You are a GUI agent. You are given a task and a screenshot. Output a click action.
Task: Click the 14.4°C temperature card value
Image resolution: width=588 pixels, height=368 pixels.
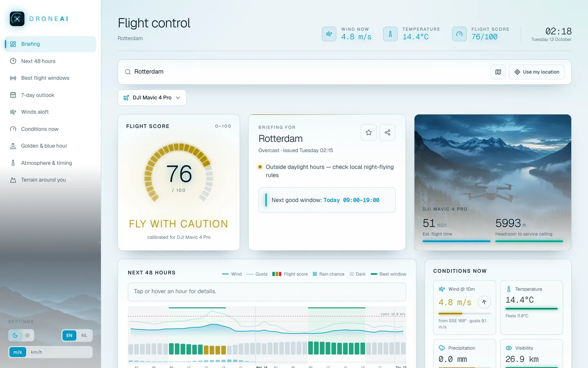pyautogui.click(x=519, y=300)
